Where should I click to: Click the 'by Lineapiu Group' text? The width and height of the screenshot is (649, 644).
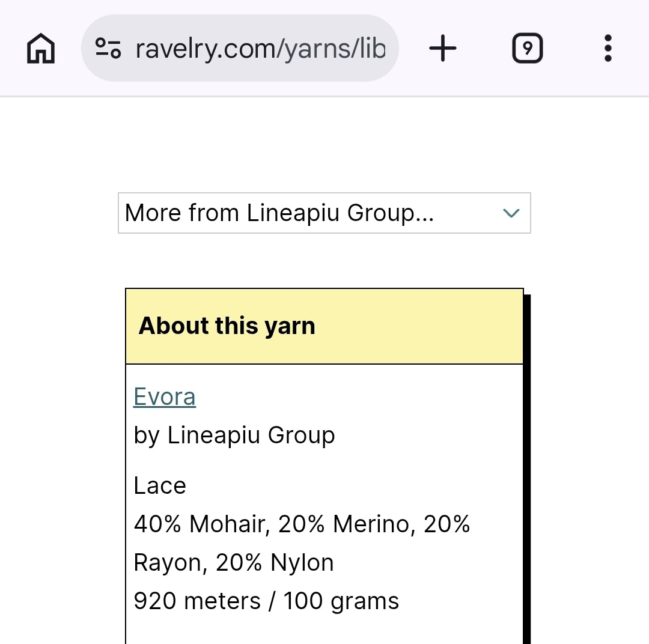pyautogui.click(x=234, y=435)
